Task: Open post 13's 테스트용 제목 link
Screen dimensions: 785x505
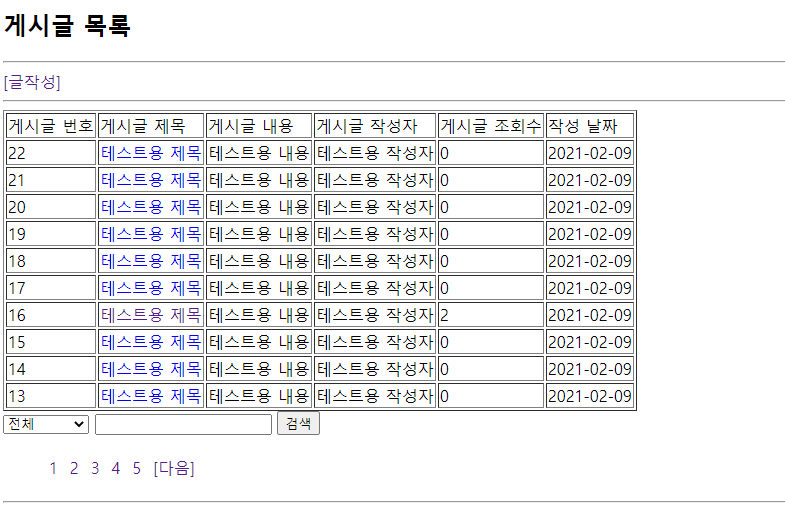Action: tap(151, 396)
